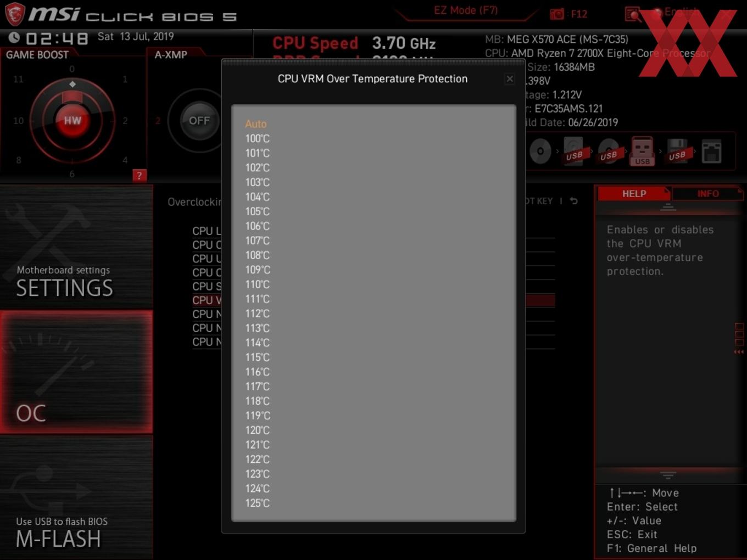Select the 108°C entry
The height and width of the screenshot is (560, 747).
pos(258,255)
